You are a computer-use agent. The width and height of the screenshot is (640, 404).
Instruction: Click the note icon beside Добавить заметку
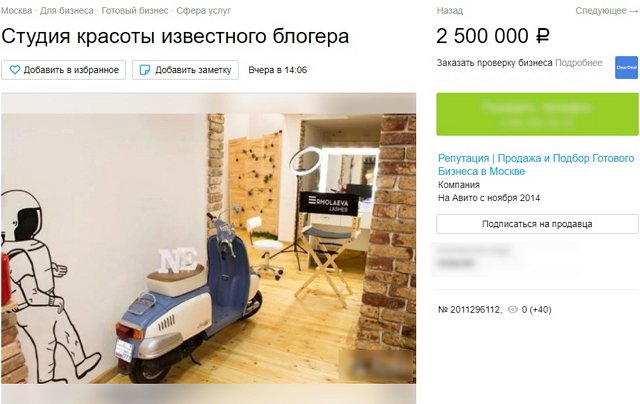(x=144, y=70)
